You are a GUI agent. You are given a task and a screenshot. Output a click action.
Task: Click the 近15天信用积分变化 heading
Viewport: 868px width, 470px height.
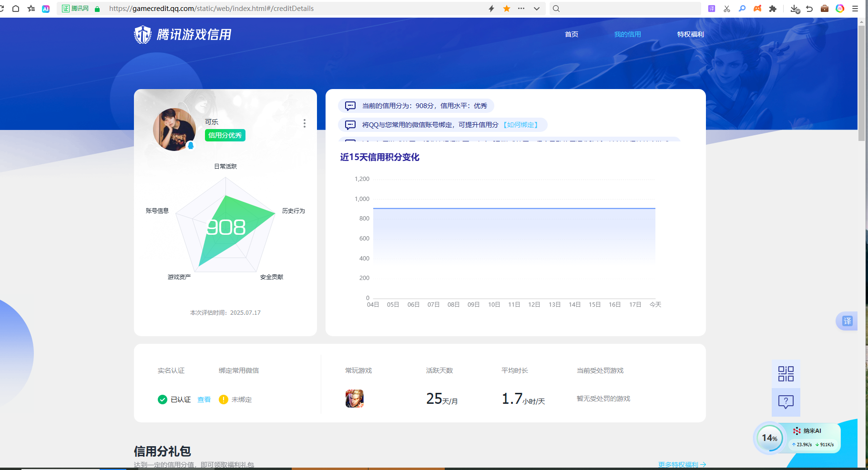point(380,157)
